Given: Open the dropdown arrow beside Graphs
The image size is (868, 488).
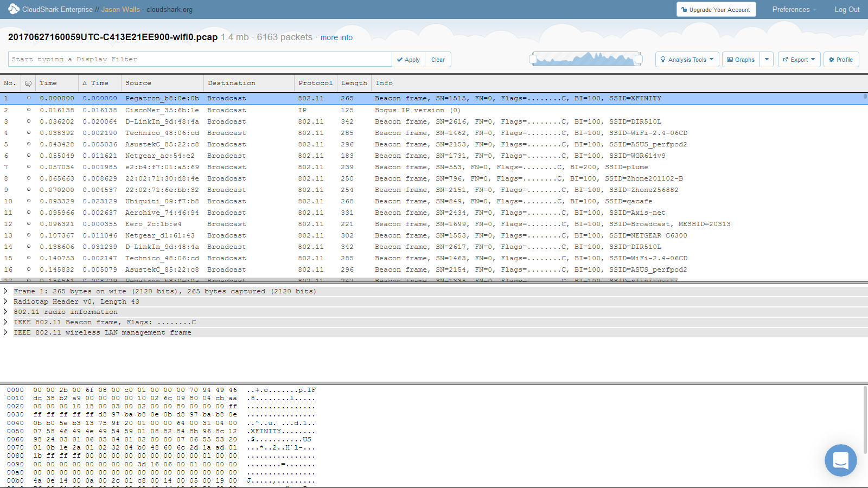Looking at the screenshot, I should click(767, 60).
